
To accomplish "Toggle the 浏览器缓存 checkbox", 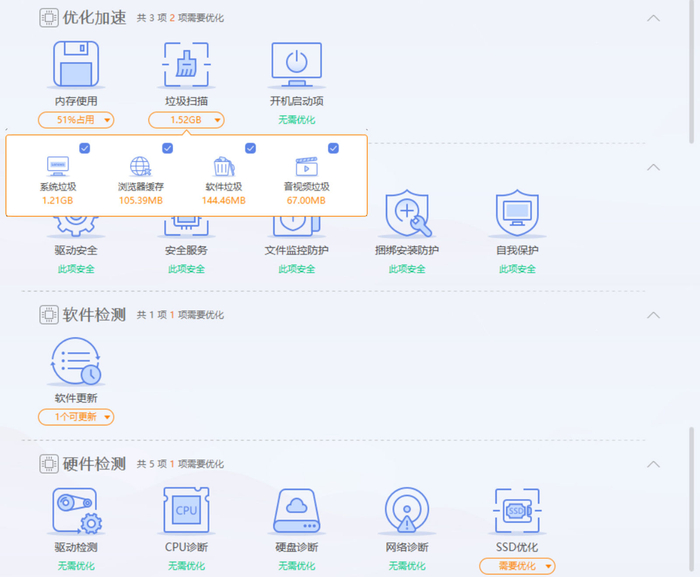I will [x=168, y=148].
